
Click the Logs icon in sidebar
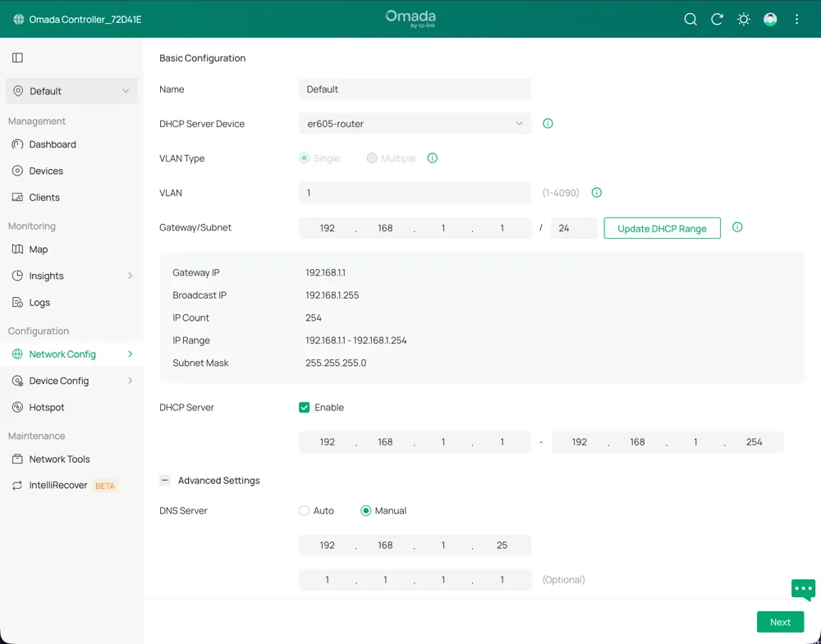tap(17, 303)
